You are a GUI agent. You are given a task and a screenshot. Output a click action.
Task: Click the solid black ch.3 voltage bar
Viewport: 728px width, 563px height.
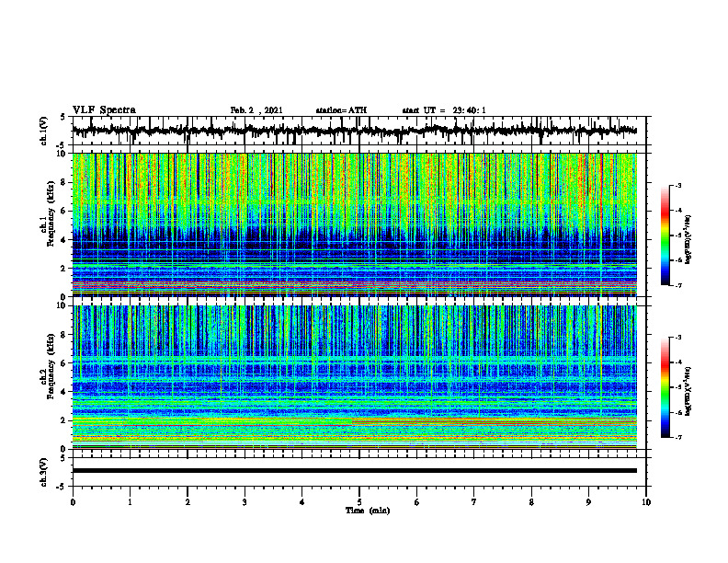355,471
